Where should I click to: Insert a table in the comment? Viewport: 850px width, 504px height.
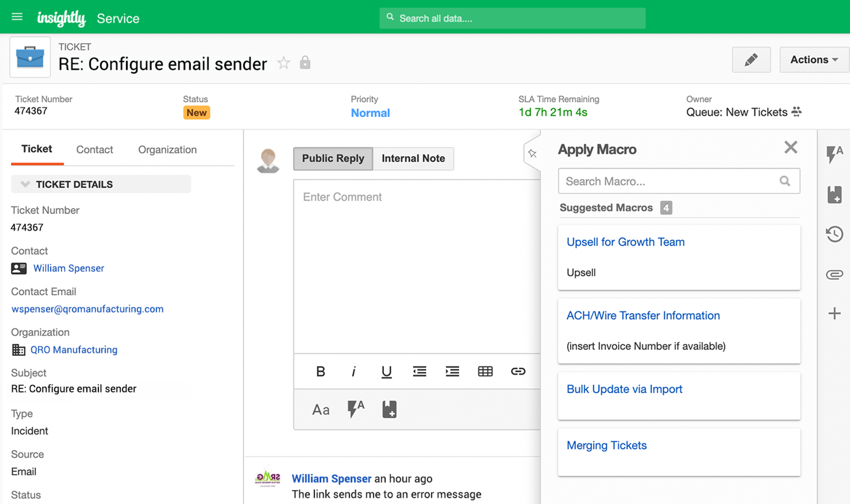485,371
